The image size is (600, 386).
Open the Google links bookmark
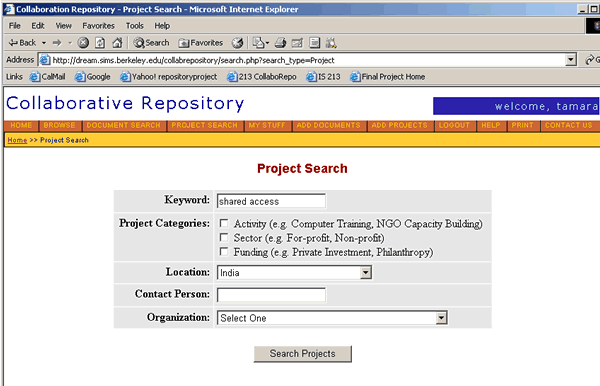[93, 77]
